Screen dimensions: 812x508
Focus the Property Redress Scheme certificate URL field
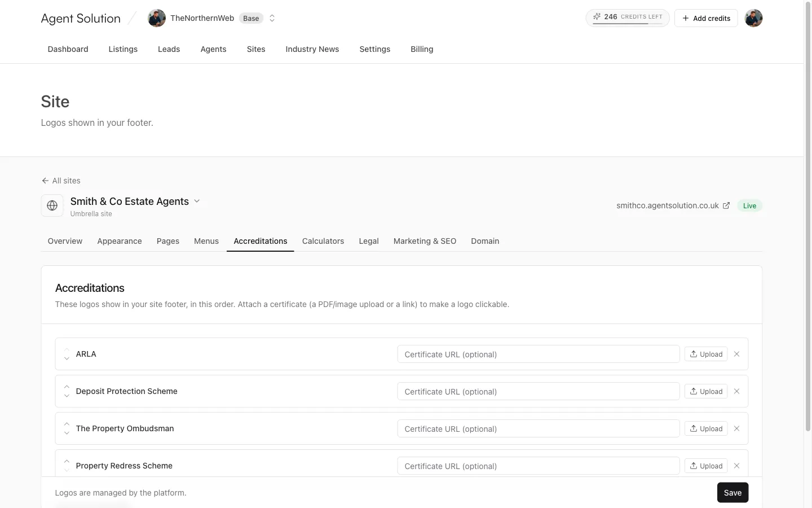(539, 466)
